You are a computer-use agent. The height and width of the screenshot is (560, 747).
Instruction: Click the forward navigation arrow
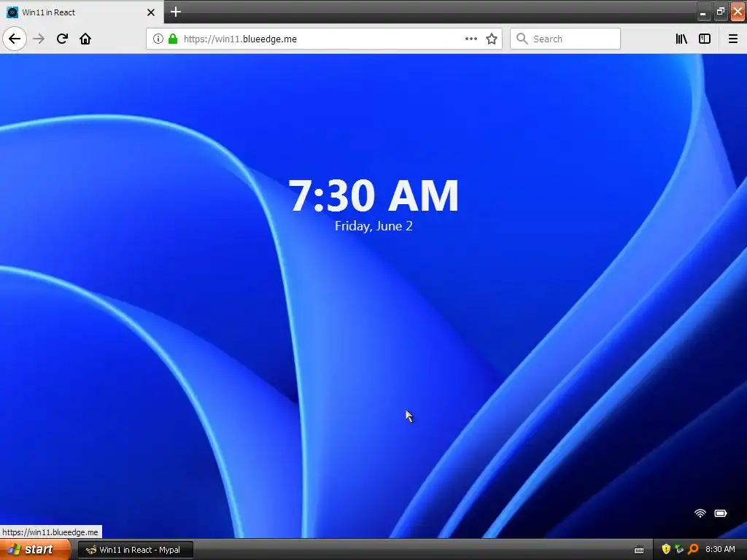point(39,39)
